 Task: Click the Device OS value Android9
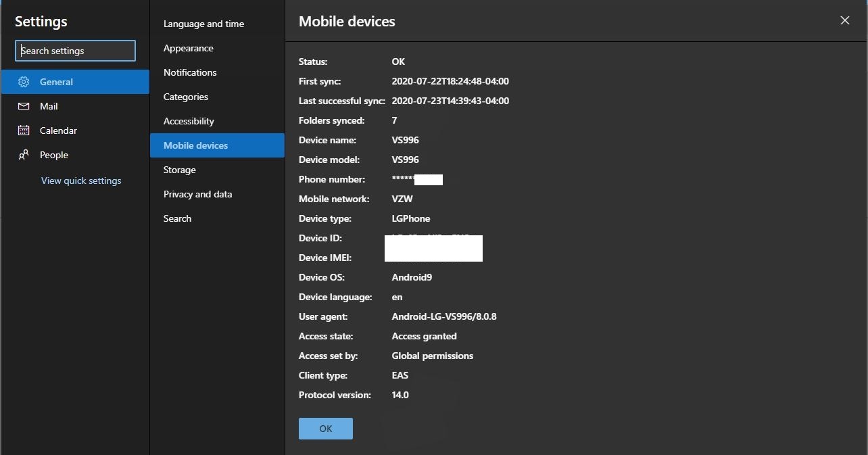pos(412,277)
